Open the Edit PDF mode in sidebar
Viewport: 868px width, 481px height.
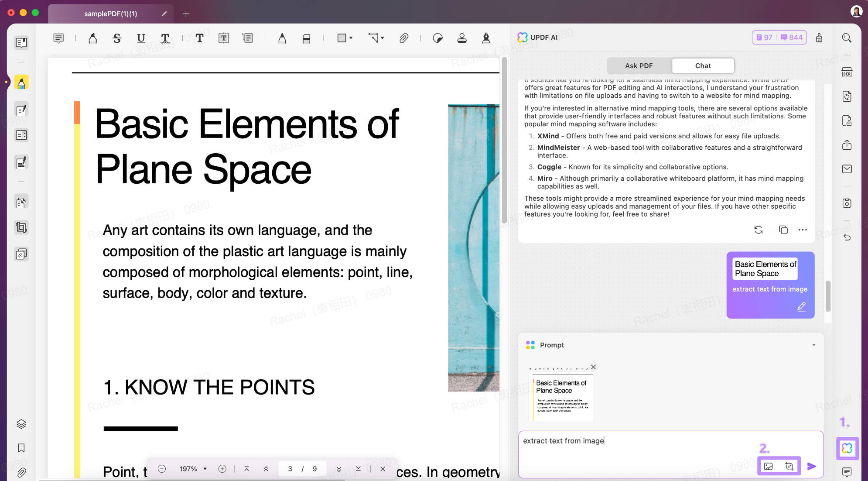click(x=21, y=110)
